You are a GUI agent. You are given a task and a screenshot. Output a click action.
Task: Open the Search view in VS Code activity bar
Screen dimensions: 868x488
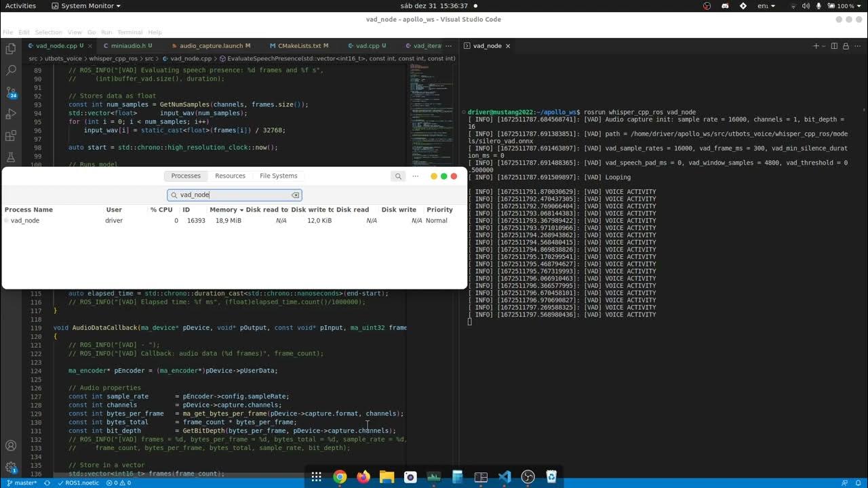[x=11, y=70]
